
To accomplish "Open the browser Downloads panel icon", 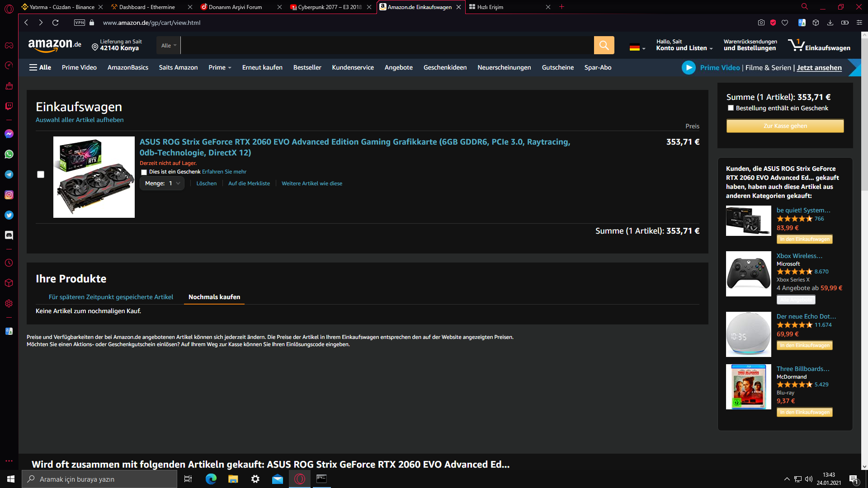I will coord(830,23).
